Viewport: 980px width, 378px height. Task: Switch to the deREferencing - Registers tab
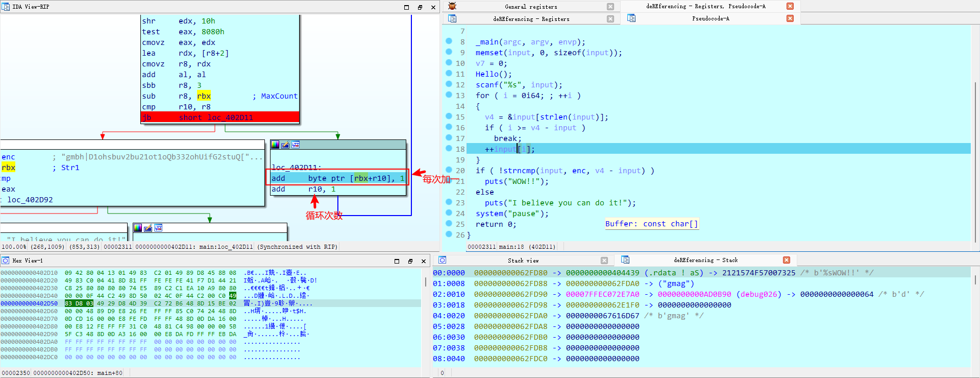531,19
